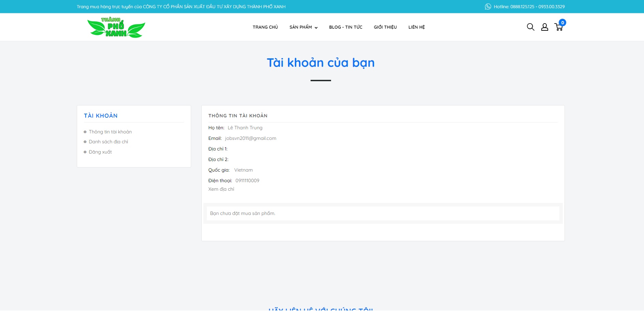644x333 pixels.
Task: Click the bullet beside Thông tin tài khoản
Action: click(x=85, y=132)
